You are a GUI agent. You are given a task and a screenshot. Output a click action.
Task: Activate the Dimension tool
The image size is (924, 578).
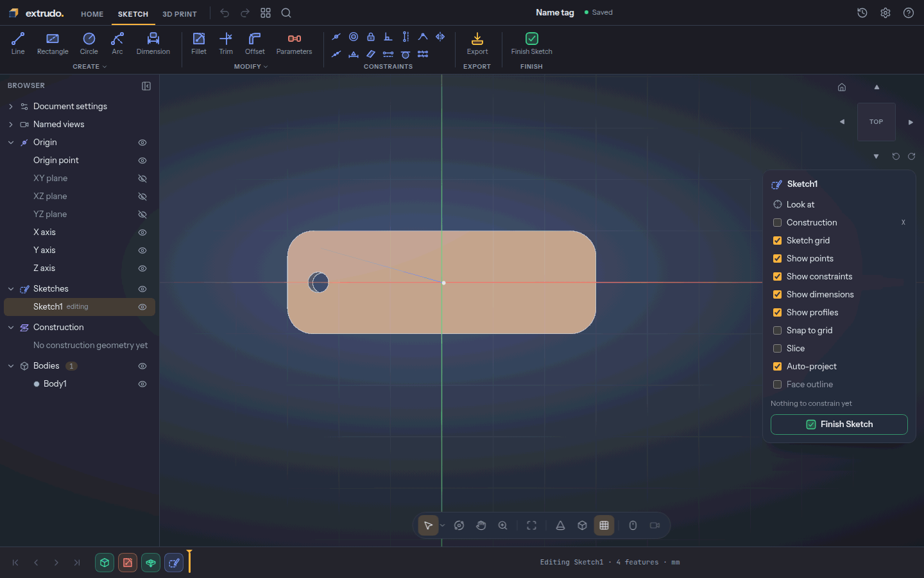click(153, 44)
